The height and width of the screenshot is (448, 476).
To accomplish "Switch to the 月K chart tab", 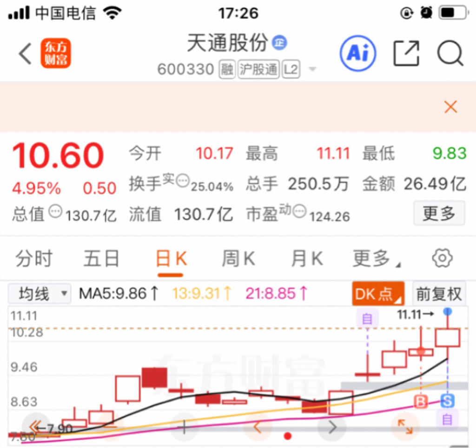I will coord(307,259).
